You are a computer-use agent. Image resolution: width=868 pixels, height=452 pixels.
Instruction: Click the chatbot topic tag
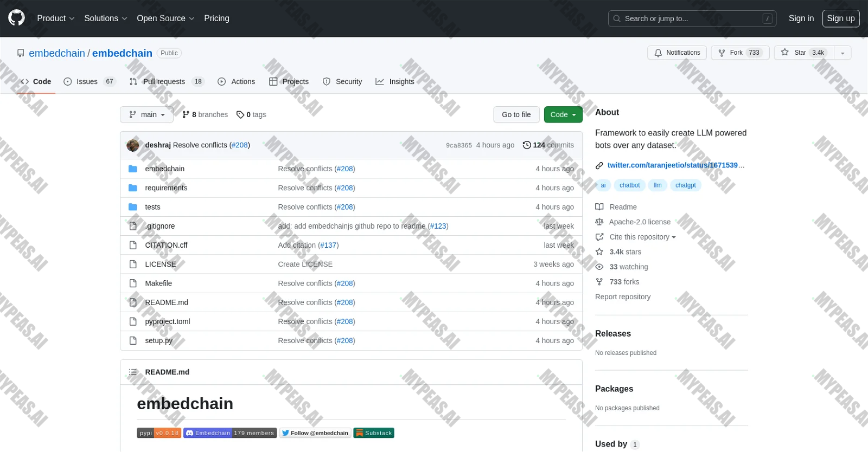(x=630, y=185)
